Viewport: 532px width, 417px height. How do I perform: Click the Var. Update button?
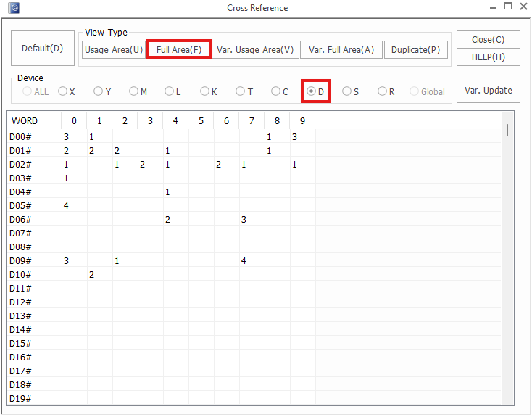pos(488,91)
